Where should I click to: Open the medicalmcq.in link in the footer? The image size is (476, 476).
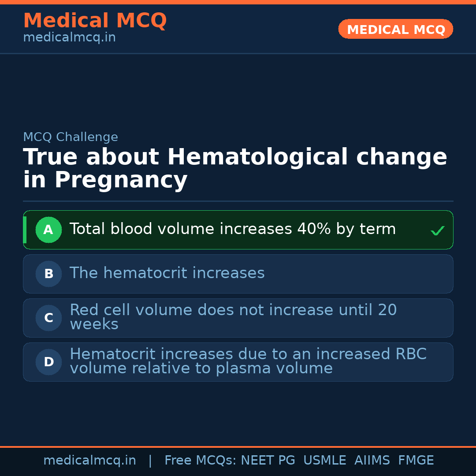89,461
